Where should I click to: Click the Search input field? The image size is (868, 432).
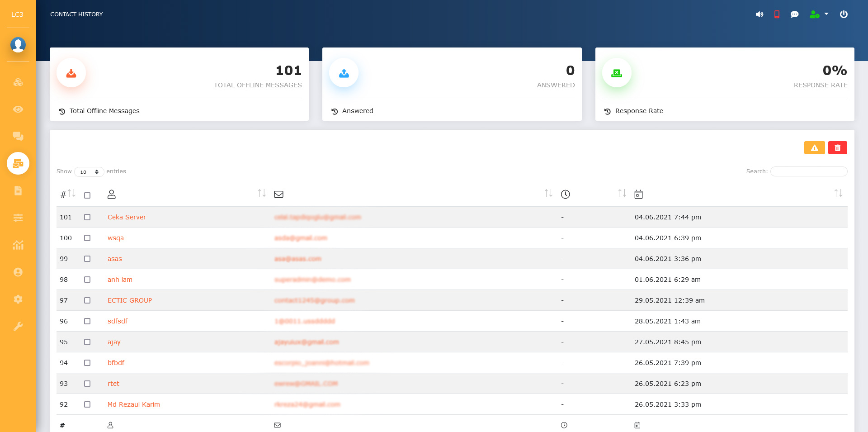tap(808, 171)
